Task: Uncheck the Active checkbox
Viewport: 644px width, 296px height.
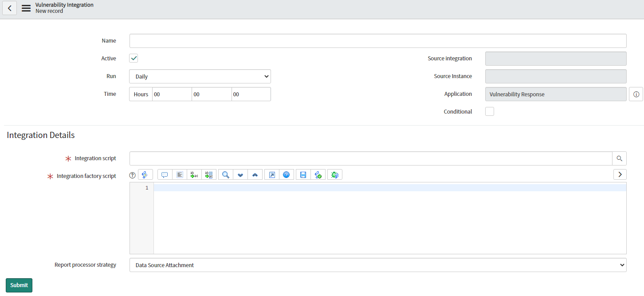Action: point(133,58)
